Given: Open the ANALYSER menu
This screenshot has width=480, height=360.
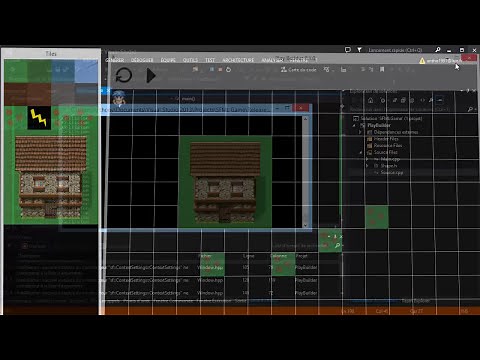Looking at the screenshot, I should click(x=272, y=60).
